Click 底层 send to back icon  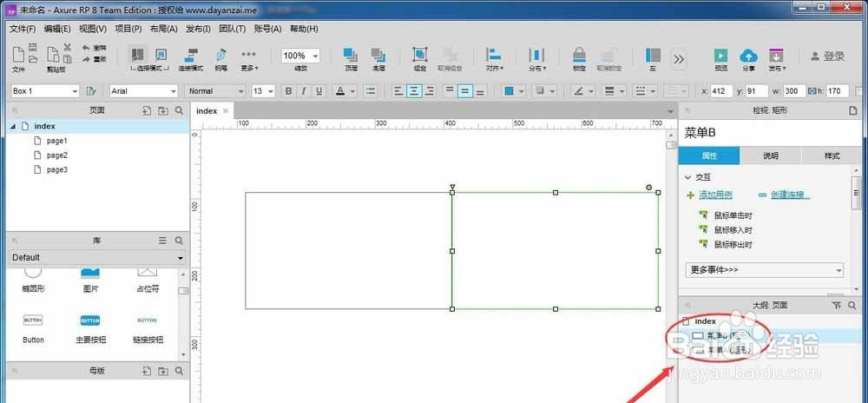[x=378, y=55]
